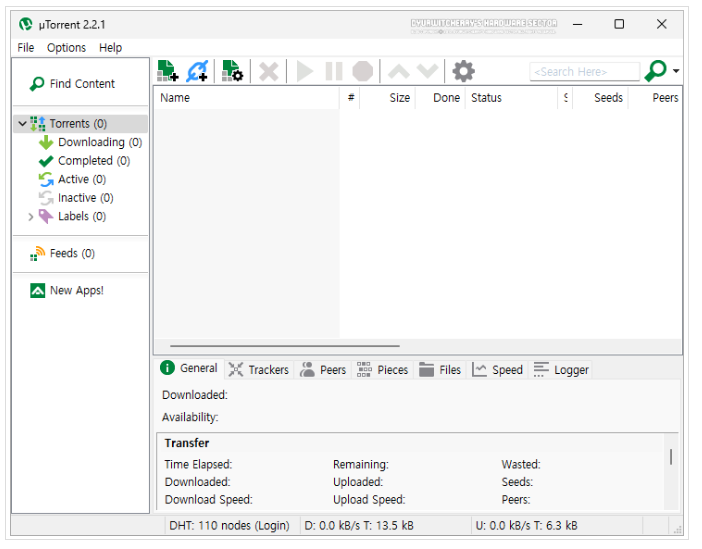The width and height of the screenshot is (702, 549).
Task: Switch to the Speed tab
Action: 498,370
